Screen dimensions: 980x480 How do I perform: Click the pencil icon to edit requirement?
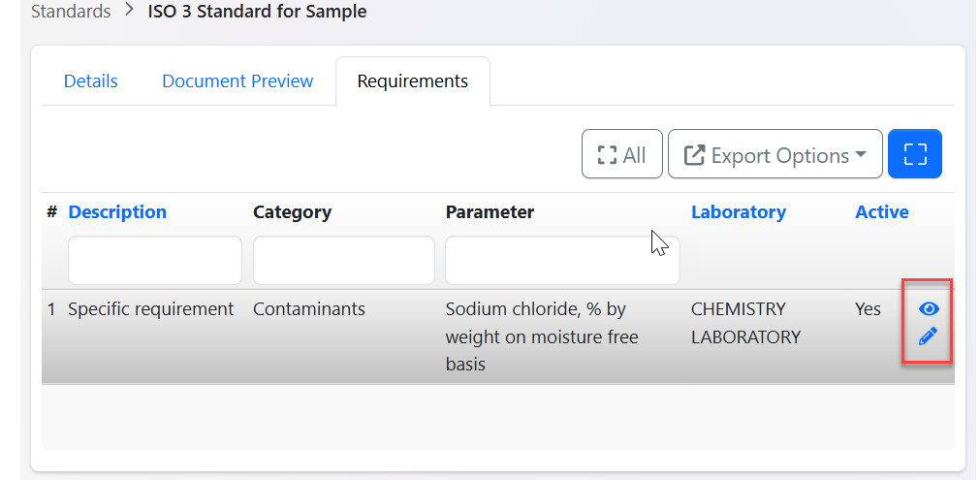(928, 336)
